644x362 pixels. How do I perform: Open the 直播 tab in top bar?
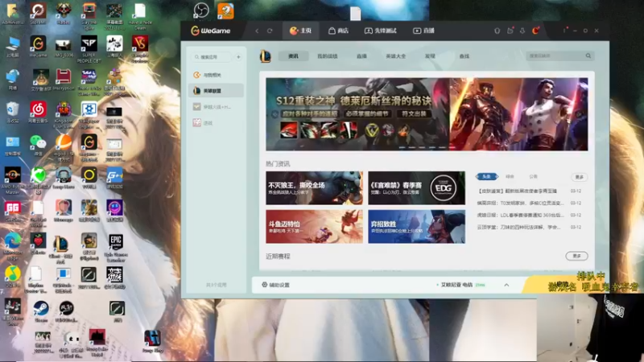tap(423, 31)
